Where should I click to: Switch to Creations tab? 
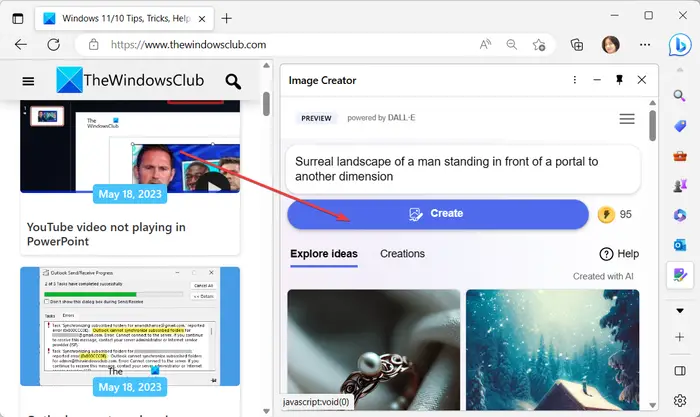402,254
